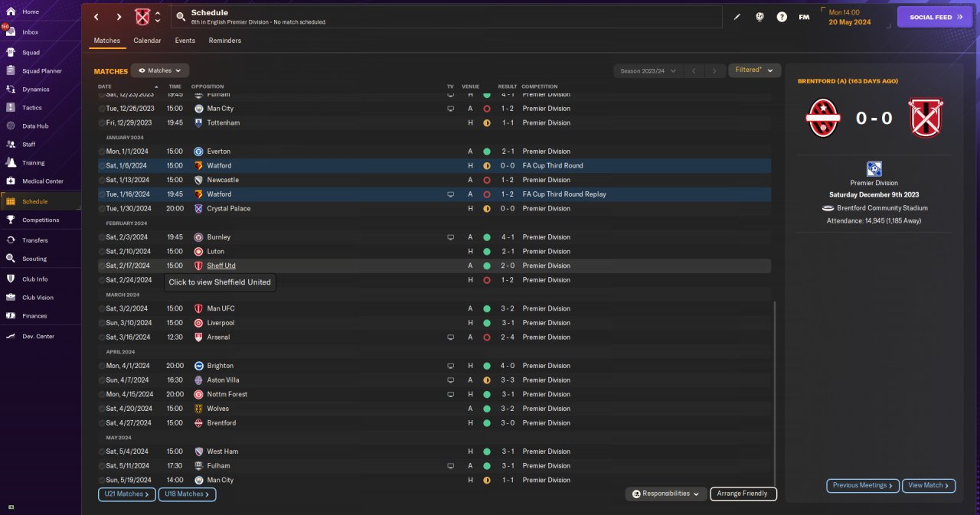Open Previous Meetings
Image resolution: width=980 pixels, height=515 pixels.
tap(862, 485)
